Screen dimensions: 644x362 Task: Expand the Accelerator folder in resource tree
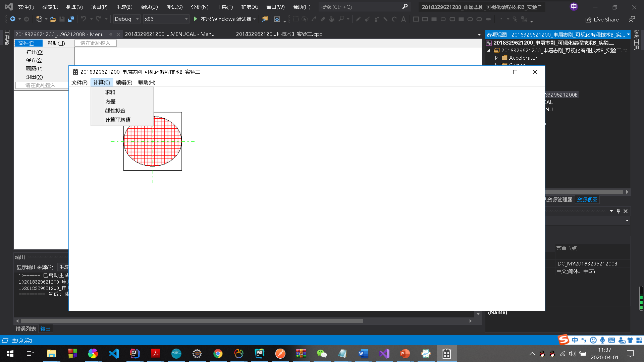point(496,58)
